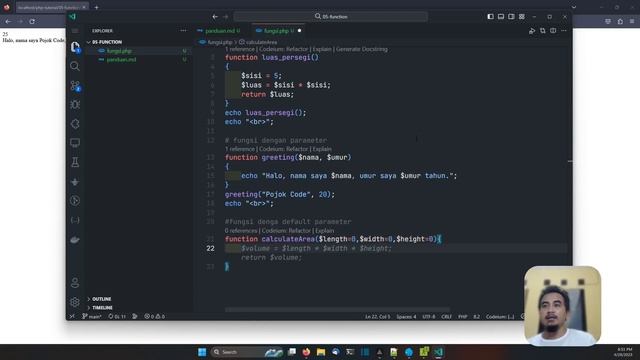The width and height of the screenshot is (640, 360).
Task: Switch to the panduan.md editor tab
Action: (219, 31)
